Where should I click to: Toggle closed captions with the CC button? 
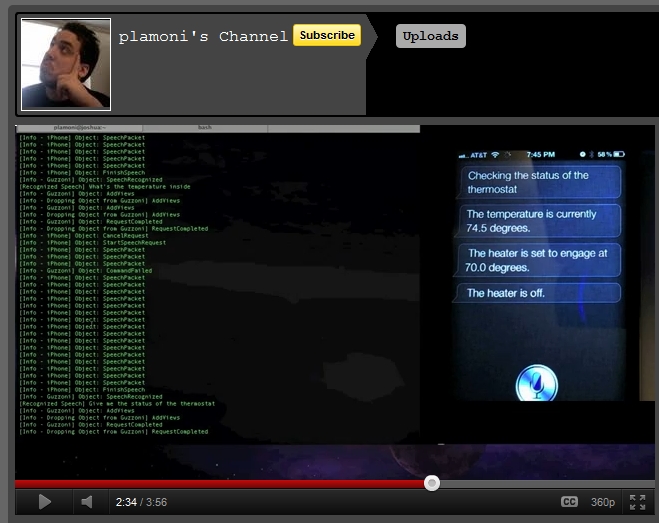(x=569, y=502)
